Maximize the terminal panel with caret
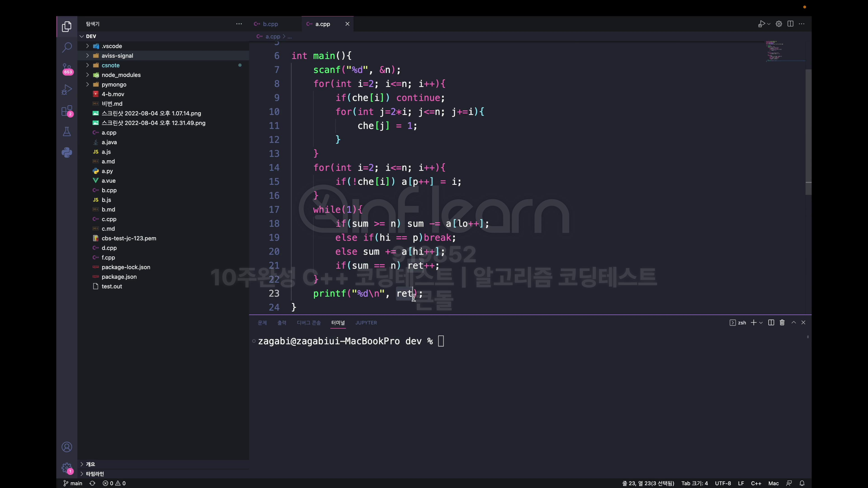 (x=794, y=323)
